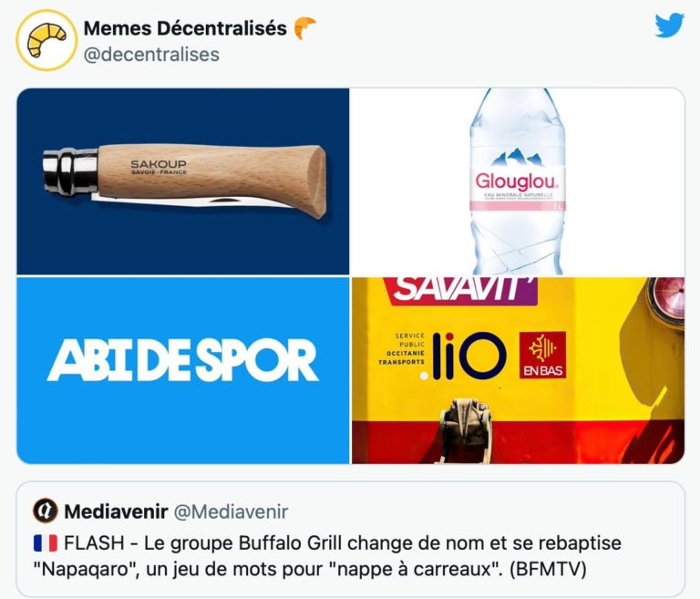Click the ABIDESPOR white logo text

pyautogui.click(x=182, y=359)
